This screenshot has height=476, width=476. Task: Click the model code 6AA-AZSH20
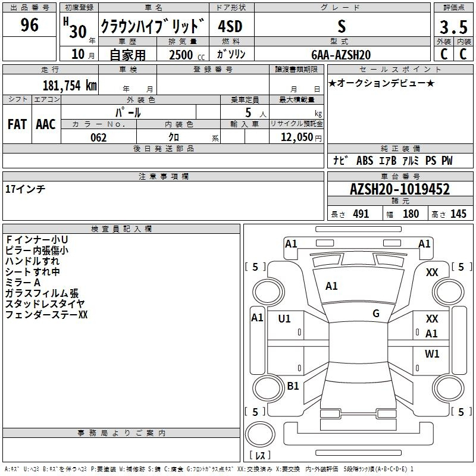click(x=341, y=55)
